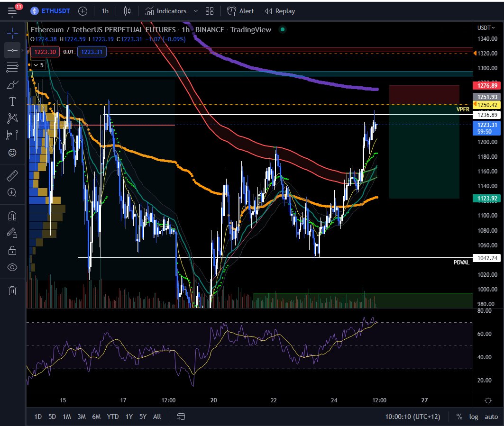Toggle hide all drawings eye icon
This screenshot has width=504, height=426.
tap(12, 267)
